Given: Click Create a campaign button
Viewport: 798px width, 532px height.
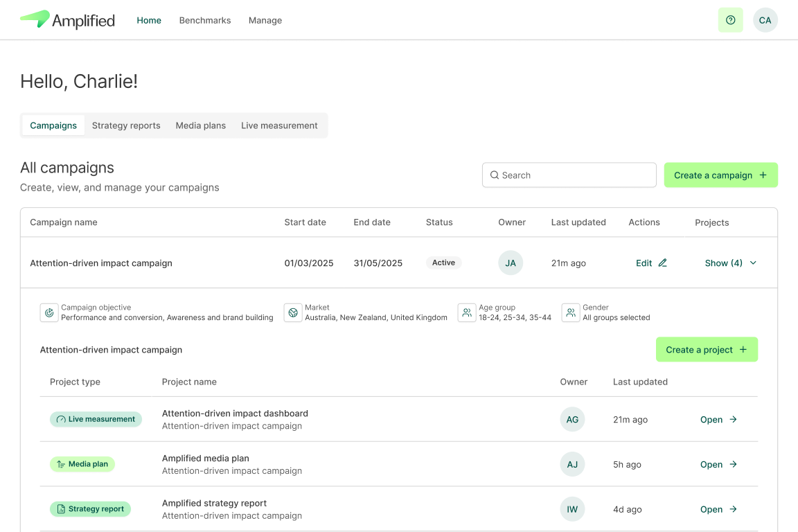Looking at the screenshot, I should click(x=720, y=175).
